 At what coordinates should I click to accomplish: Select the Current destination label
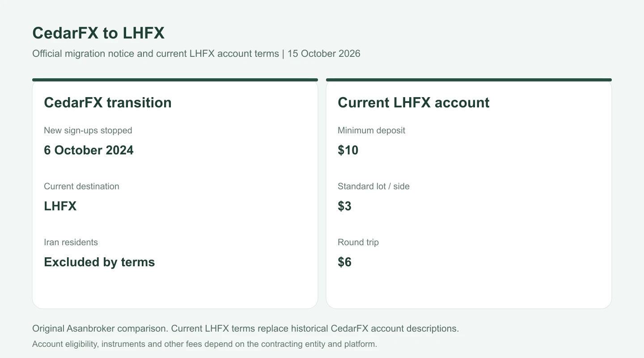[x=81, y=187]
